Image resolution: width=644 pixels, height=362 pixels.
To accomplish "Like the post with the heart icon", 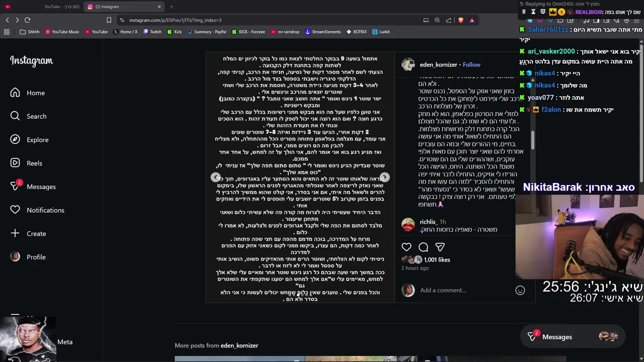I will tap(407, 247).
